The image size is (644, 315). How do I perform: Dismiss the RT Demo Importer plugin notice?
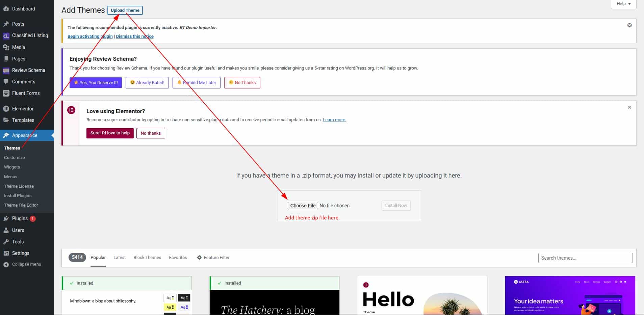[x=629, y=25]
